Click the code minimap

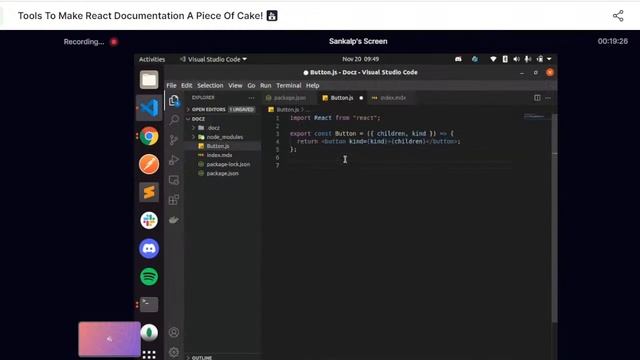[x=535, y=117]
